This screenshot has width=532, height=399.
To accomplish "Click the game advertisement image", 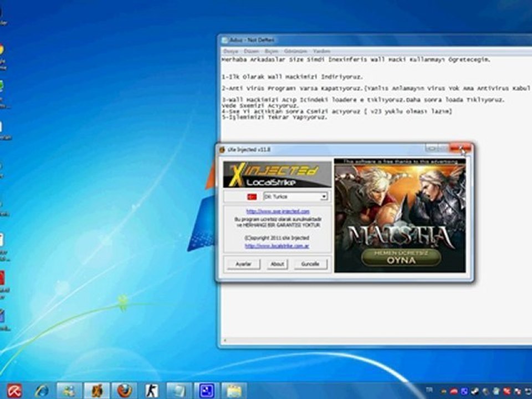I will pyautogui.click(x=400, y=216).
